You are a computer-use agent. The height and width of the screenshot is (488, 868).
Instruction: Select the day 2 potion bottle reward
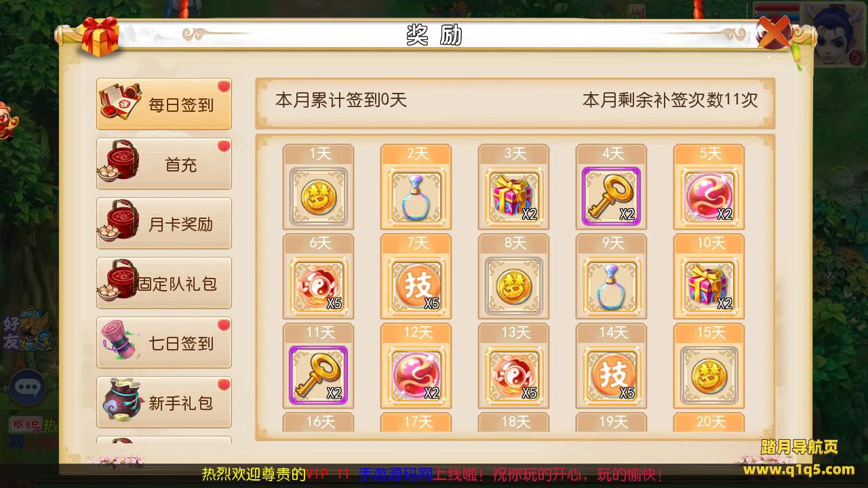pyautogui.click(x=416, y=196)
